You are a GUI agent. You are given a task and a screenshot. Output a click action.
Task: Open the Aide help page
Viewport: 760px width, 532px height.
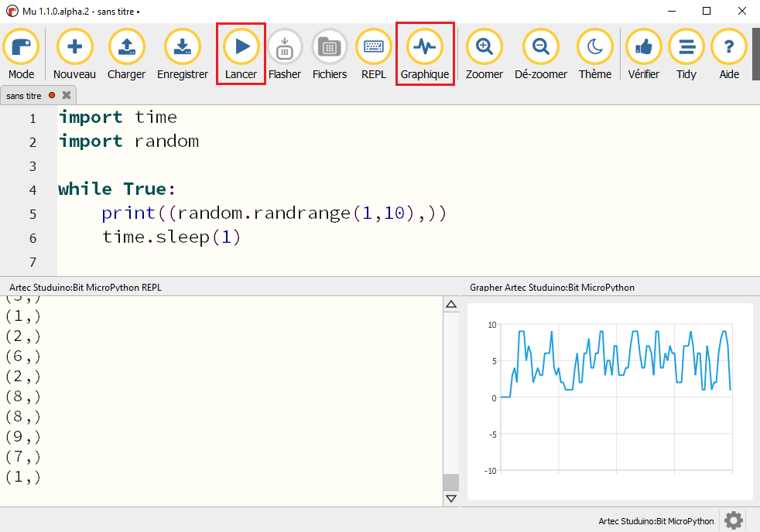point(729,53)
